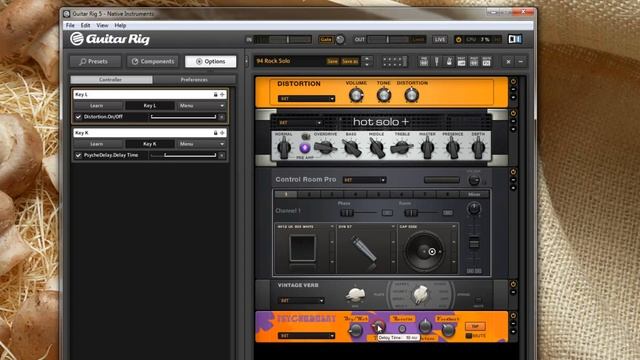Open the Edit menu

(85, 25)
